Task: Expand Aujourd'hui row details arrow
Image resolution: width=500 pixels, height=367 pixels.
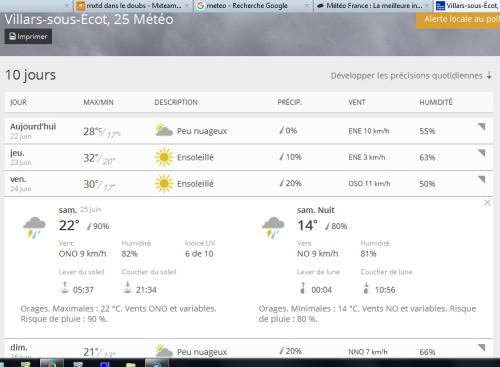Action: (x=481, y=127)
